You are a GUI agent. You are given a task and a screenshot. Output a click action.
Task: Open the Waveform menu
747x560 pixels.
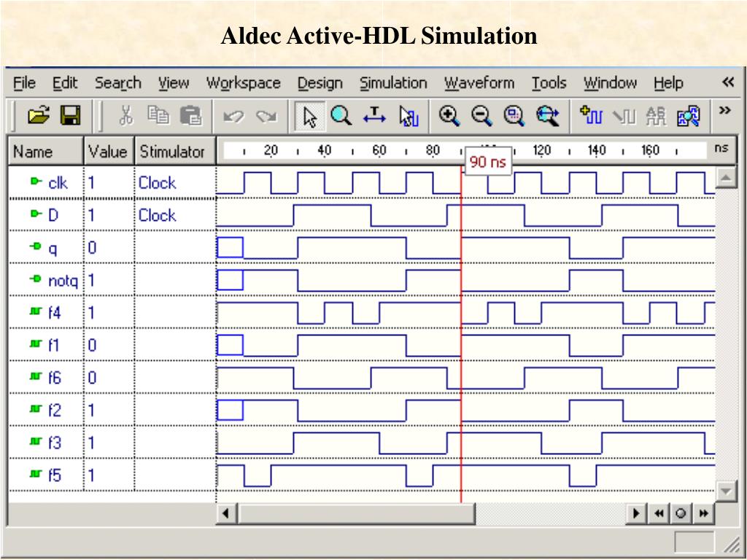[479, 83]
